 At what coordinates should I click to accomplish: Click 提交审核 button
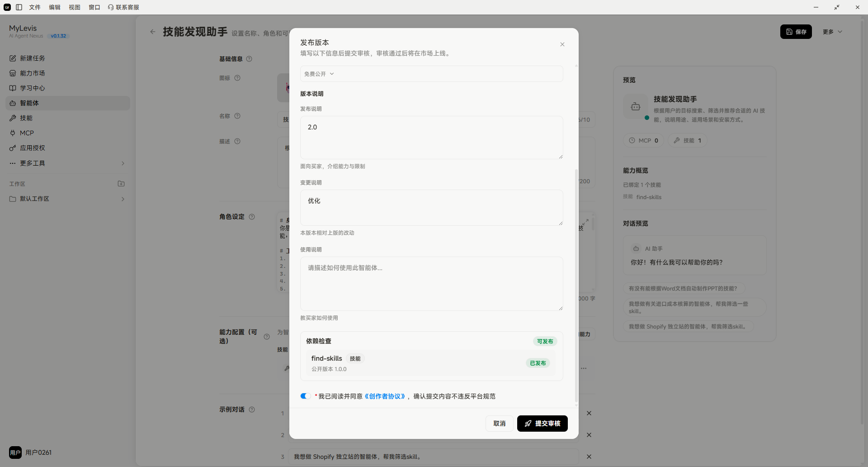542,424
